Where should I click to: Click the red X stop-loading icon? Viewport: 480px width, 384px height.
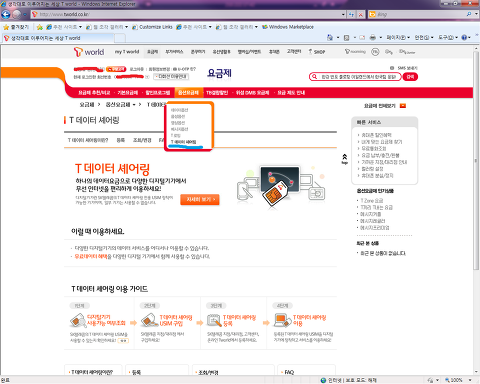(x=361, y=14)
